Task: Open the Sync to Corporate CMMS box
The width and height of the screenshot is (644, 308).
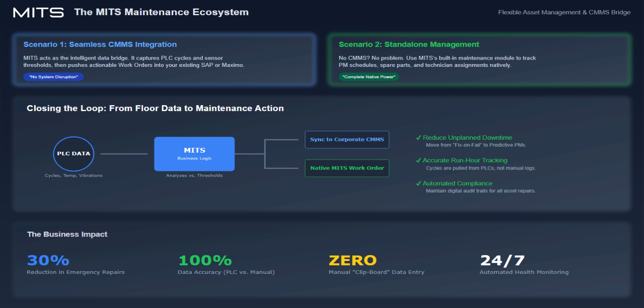Action: [x=347, y=139]
